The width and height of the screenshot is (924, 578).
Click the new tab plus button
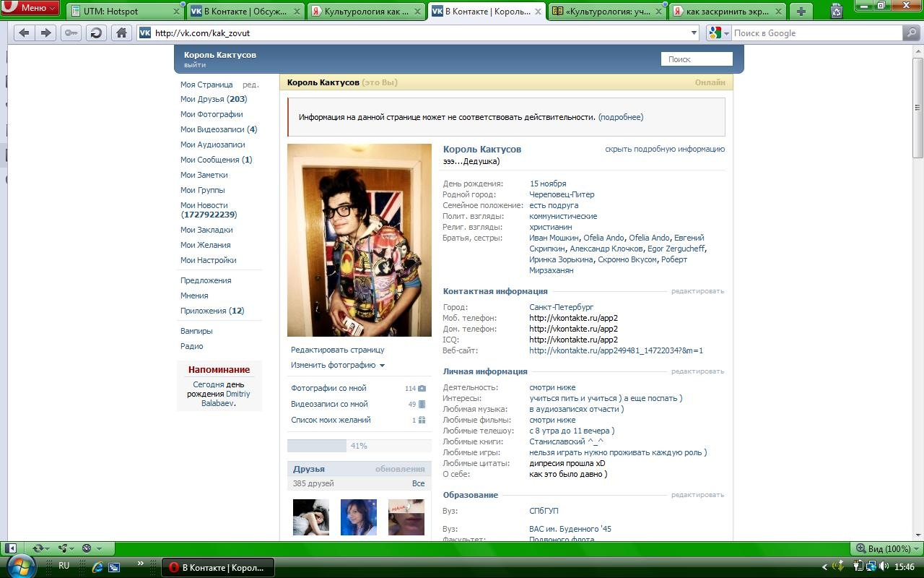(801, 12)
